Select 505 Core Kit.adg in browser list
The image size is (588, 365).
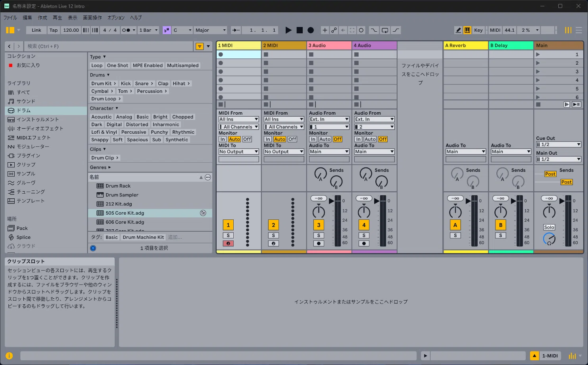coord(150,213)
